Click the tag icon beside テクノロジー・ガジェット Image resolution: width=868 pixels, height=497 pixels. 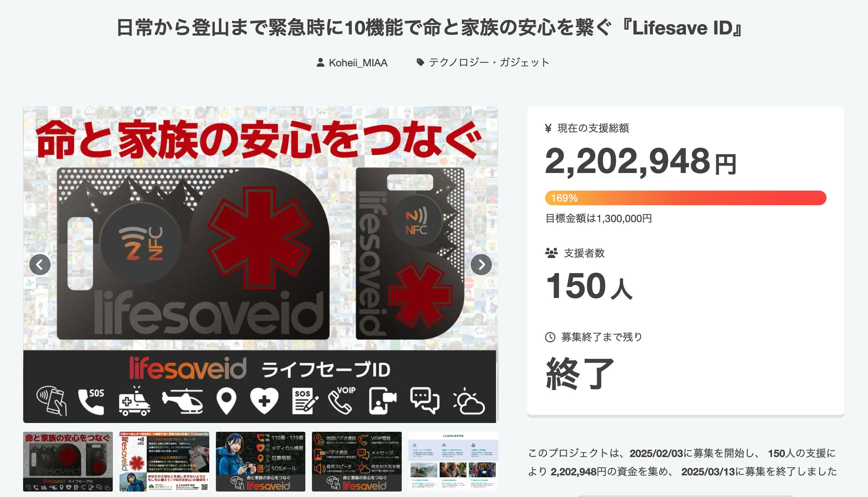(420, 62)
